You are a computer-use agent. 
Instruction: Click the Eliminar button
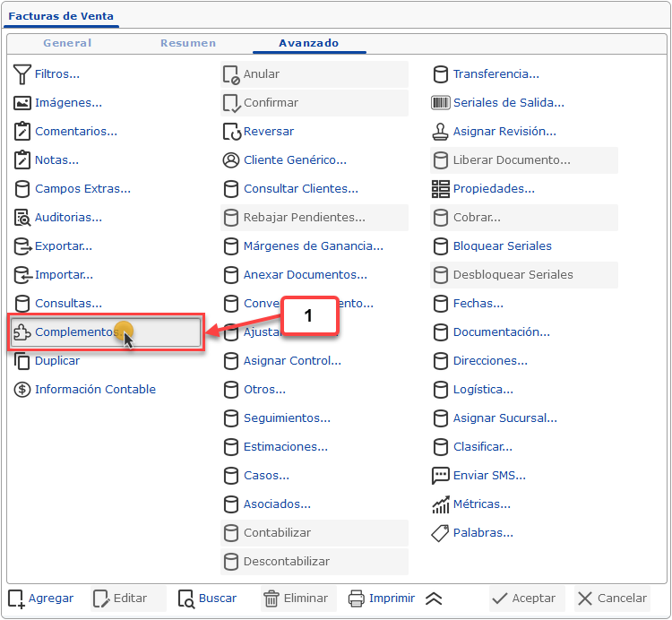click(298, 598)
